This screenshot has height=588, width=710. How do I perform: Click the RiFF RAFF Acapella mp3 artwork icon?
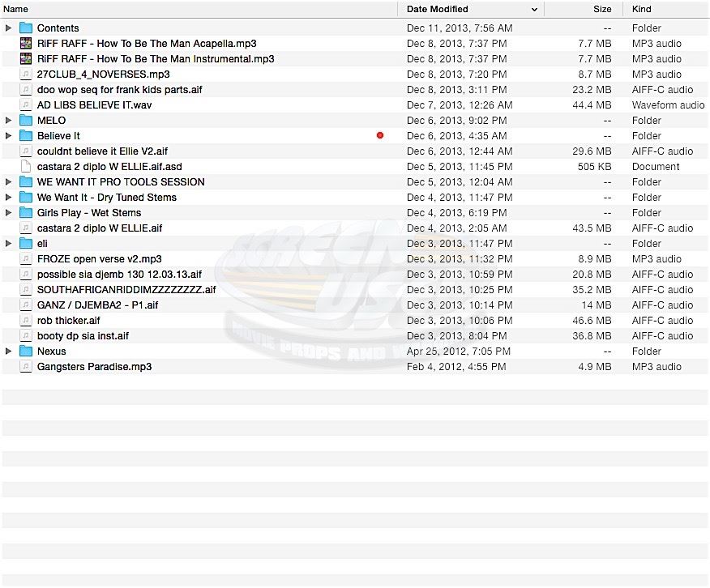click(25, 44)
